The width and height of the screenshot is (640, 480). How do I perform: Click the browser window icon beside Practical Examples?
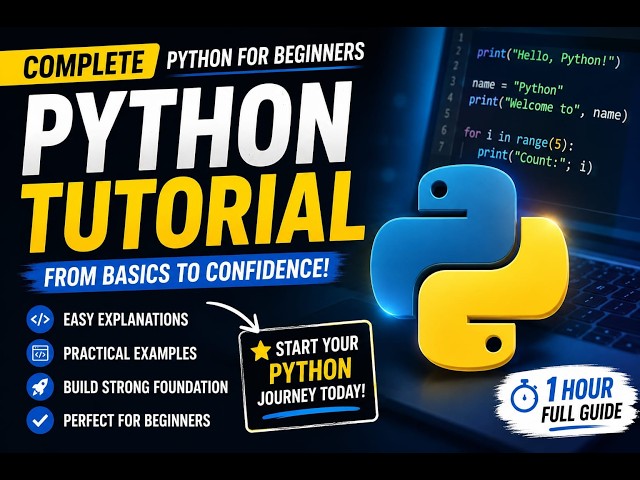click(40, 353)
